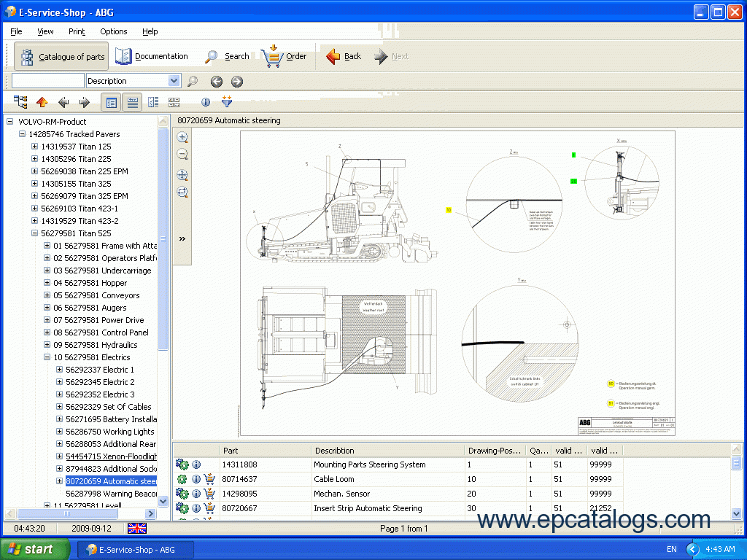Open the File menu
Viewport: 747px width, 560px height.
tap(16, 31)
